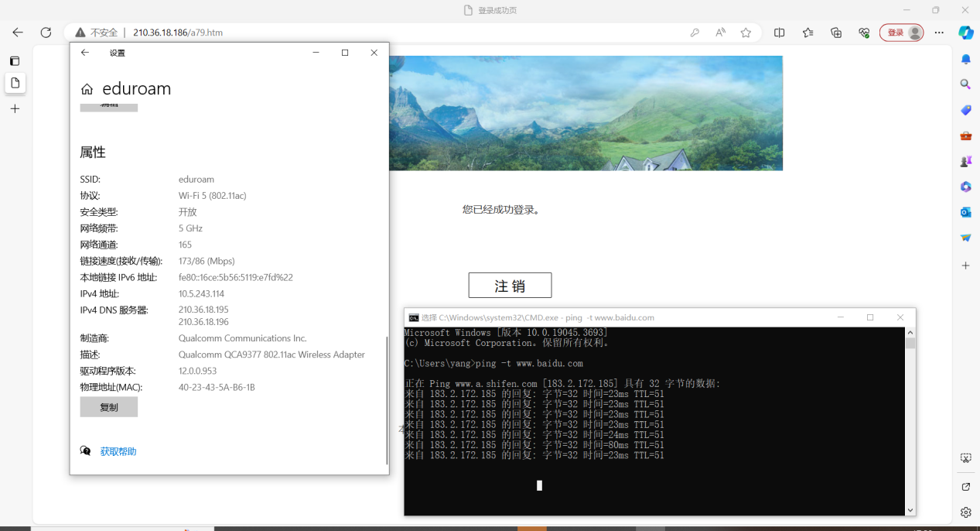Image resolution: width=980 pixels, height=531 pixels.
Task: Add page to favorites with star icon
Action: (x=746, y=33)
